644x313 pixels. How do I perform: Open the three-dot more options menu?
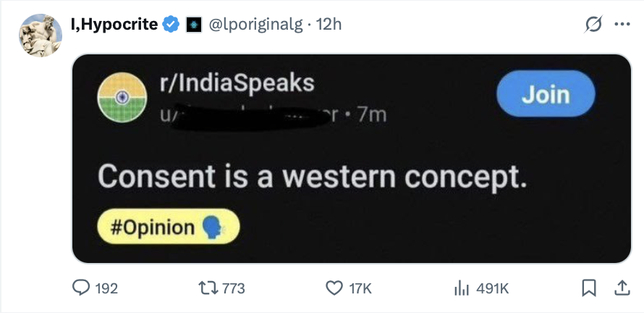(x=621, y=25)
